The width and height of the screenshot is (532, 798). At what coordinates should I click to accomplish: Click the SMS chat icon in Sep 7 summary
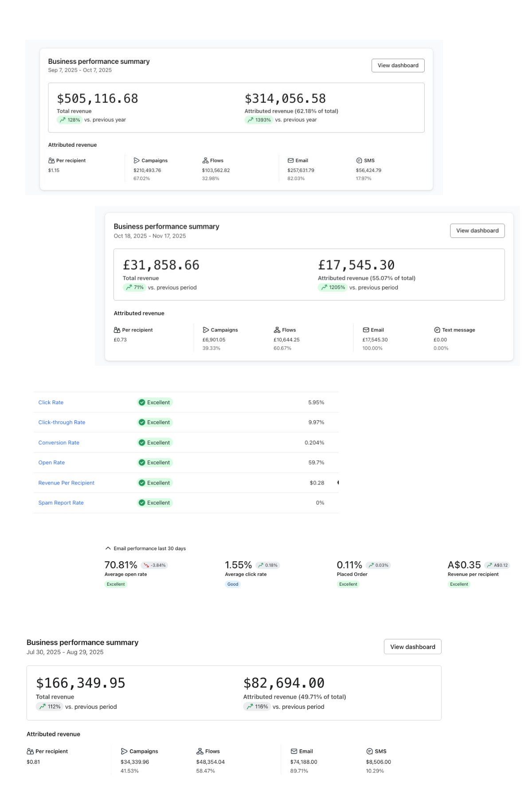(x=359, y=160)
